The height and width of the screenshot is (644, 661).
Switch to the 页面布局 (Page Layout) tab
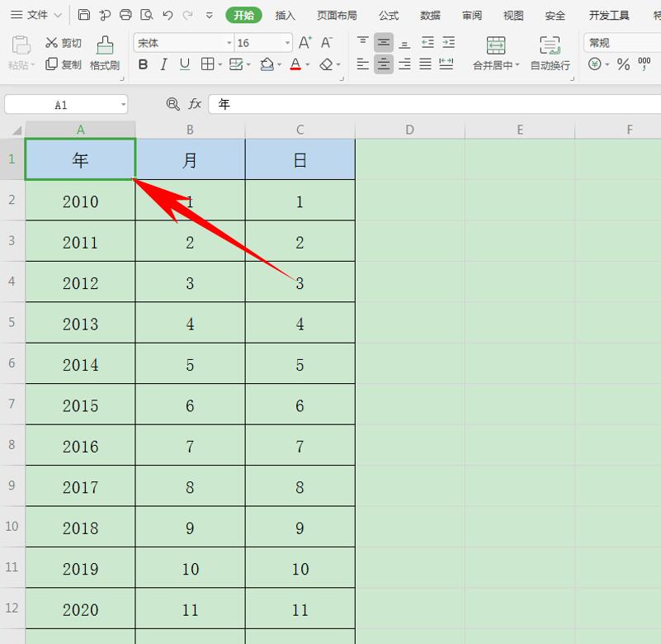[337, 16]
